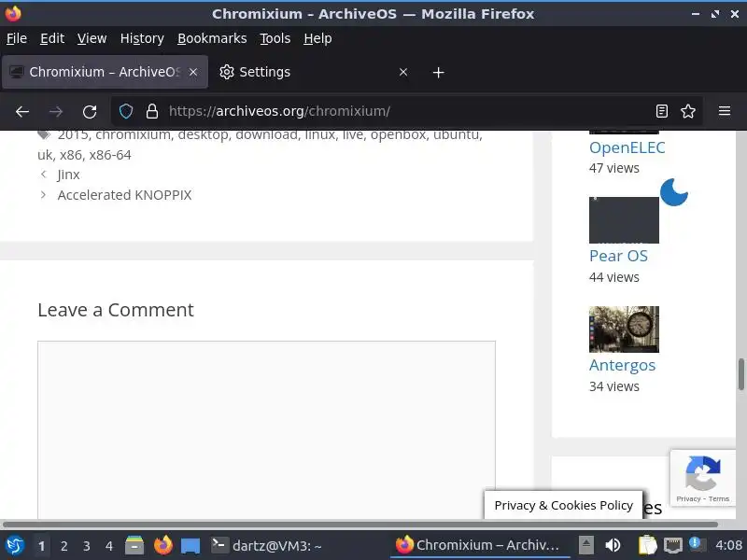Open the Tools menu

click(x=275, y=38)
